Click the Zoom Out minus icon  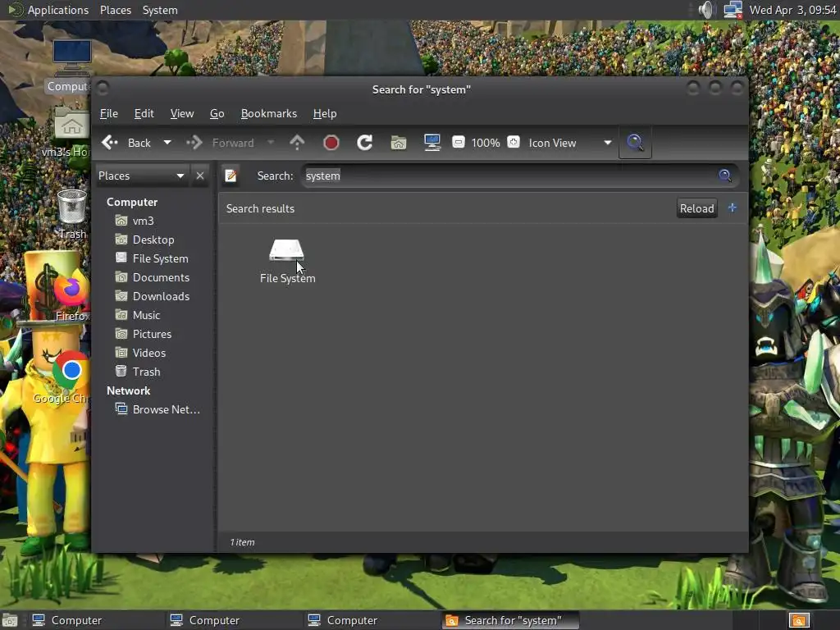tap(459, 142)
